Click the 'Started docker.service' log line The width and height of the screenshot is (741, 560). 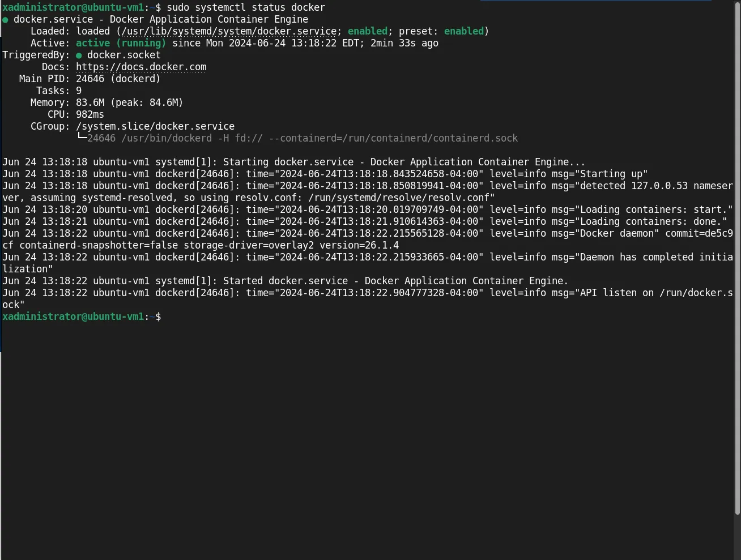pyautogui.click(x=285, y=281)
